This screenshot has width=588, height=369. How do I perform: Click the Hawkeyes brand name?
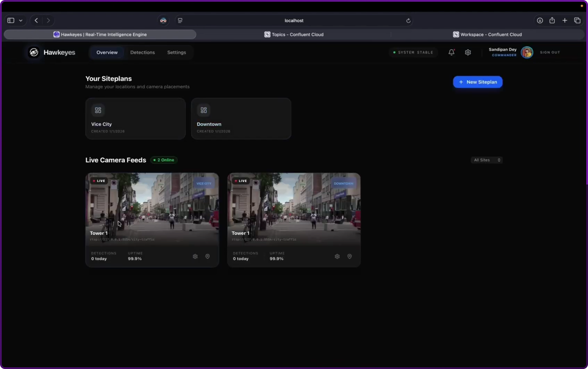click(59, 52)
